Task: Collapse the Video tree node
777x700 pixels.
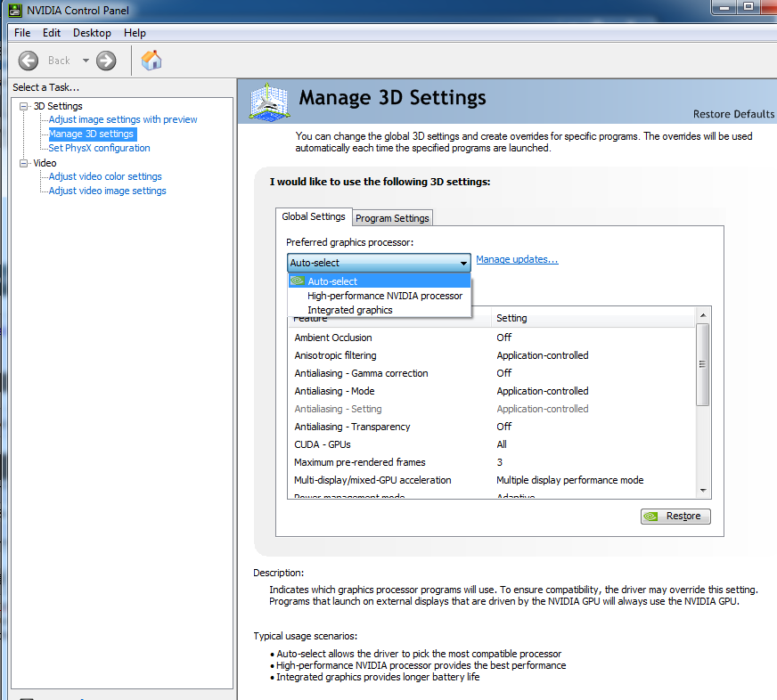Action: coord(23,163)
